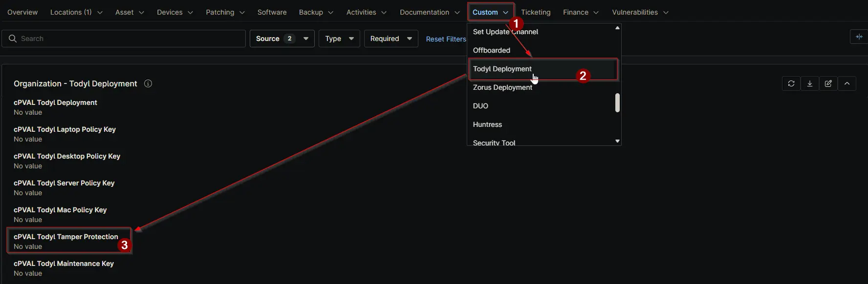Expand the Devices menu
Viewport: 868px width, 284px height.
point(175,12)
